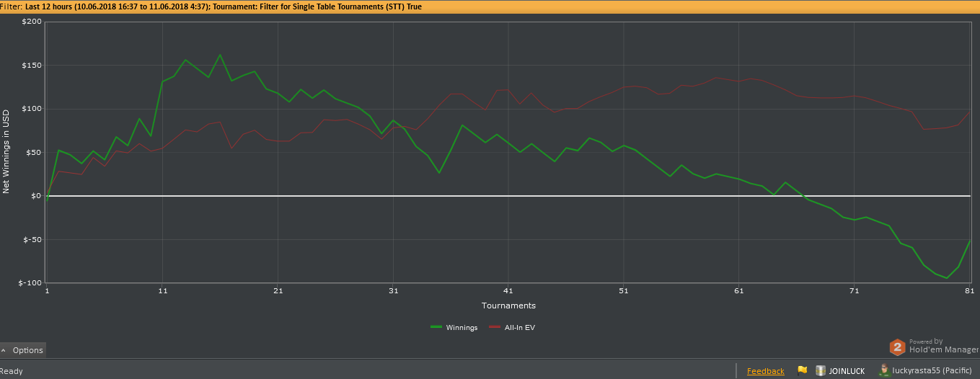Click the x-axis label 61

tap(738, 290)
